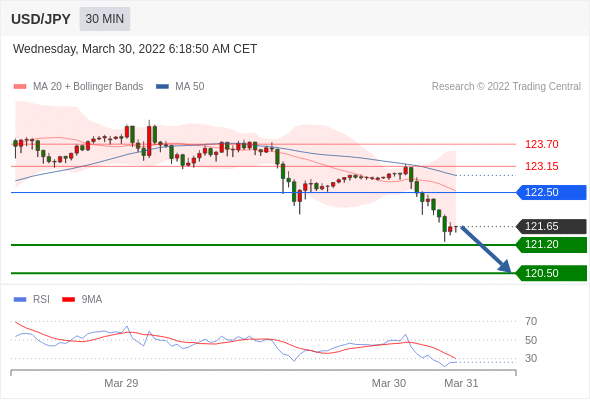Viewport: 590px width, 400px height.
Task: Click the red 9MA legend swatch
Action: [x=68, y=300]
